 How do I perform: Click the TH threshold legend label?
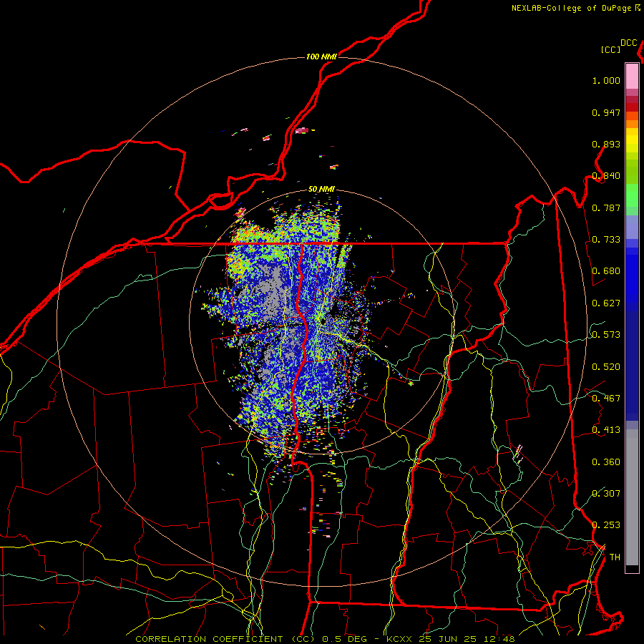coord(615,557)
